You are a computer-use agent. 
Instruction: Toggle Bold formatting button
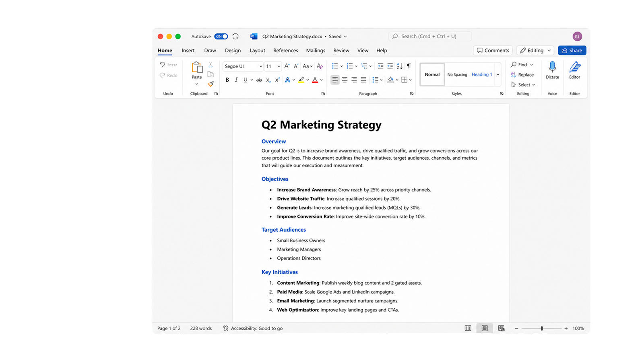[x=227, y=80]
